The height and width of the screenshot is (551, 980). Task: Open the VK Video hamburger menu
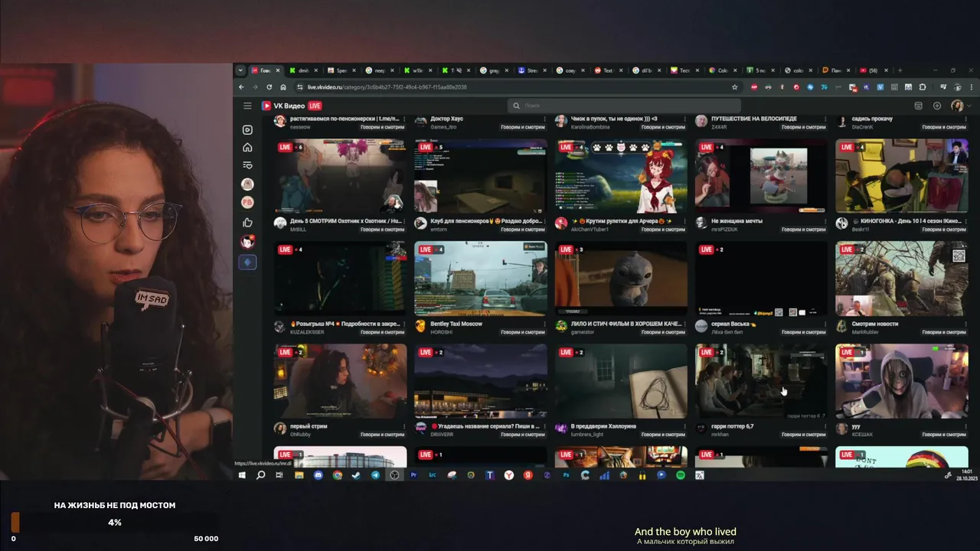(x=247, y=106)
